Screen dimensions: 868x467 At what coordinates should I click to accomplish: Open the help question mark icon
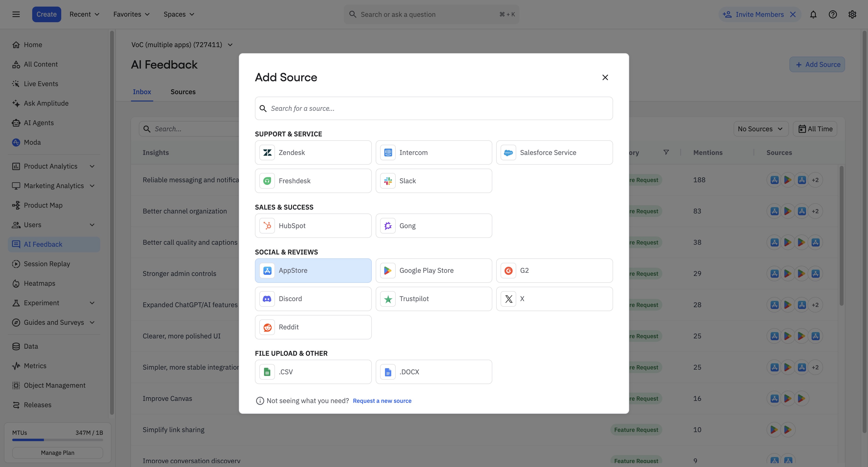833,14
